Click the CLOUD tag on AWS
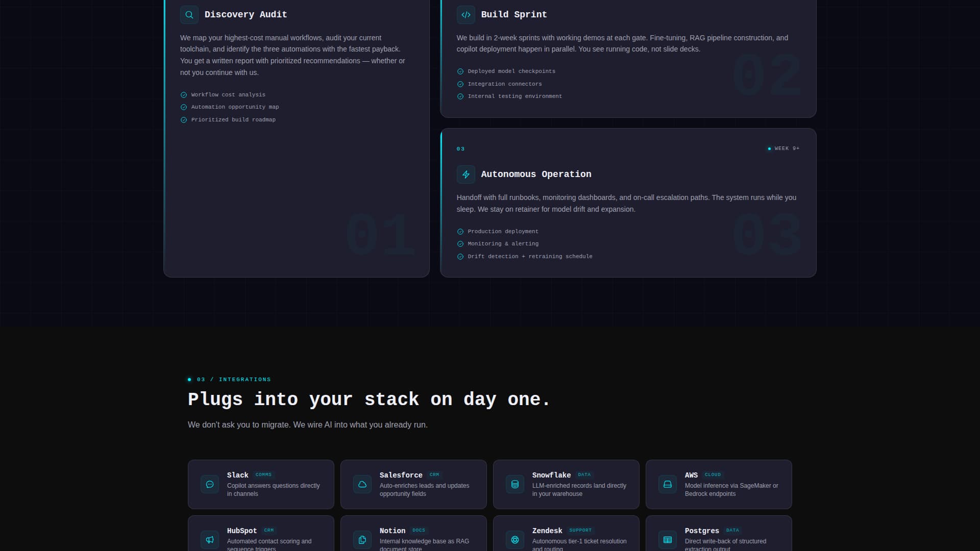980x551 pixels. (x=713, y=474)
